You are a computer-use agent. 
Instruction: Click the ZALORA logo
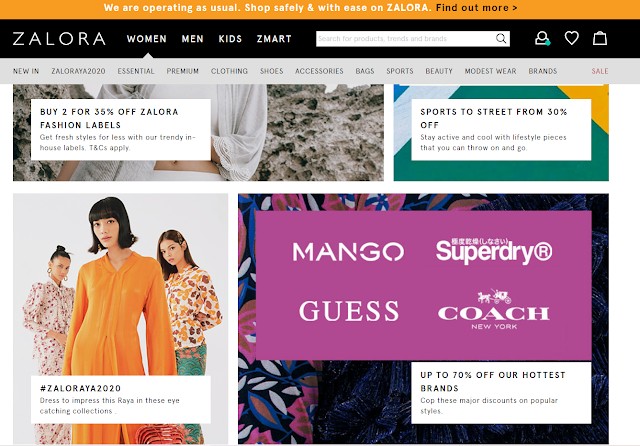coord(59,39)
